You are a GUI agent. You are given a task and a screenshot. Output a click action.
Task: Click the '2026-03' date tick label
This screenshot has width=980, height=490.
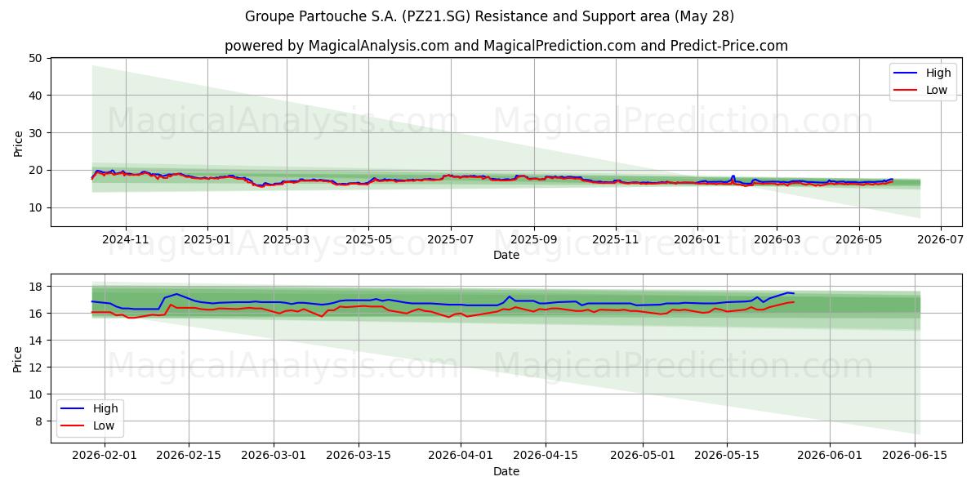776,240
